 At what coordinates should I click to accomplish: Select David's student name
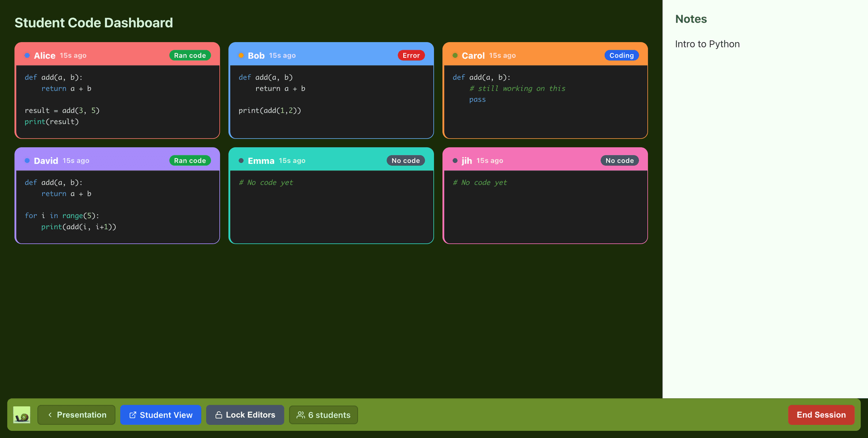(46, 160)
